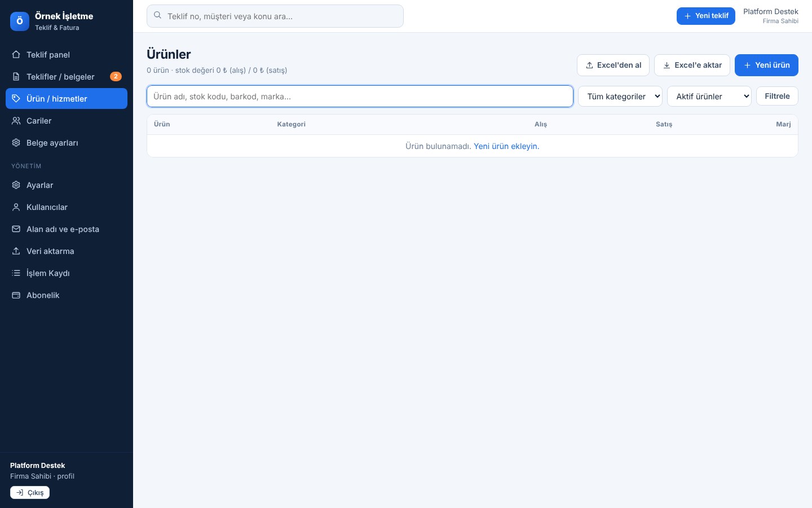Viewport: 812px width, 508px height.
Task: Click the tag icon beside Ürün / hizmetler
Action: click(x=16, y=99)
